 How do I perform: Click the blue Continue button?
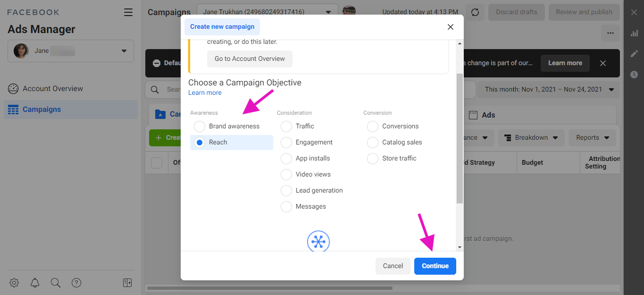coord(435,266)
